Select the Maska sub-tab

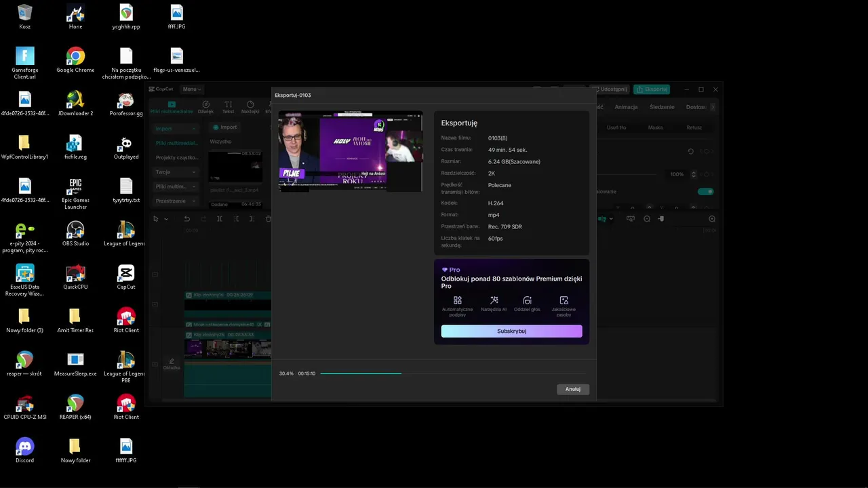point(656,127)
